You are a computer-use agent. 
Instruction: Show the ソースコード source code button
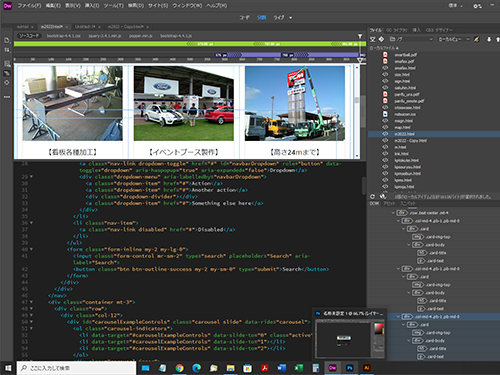(29, 36)
